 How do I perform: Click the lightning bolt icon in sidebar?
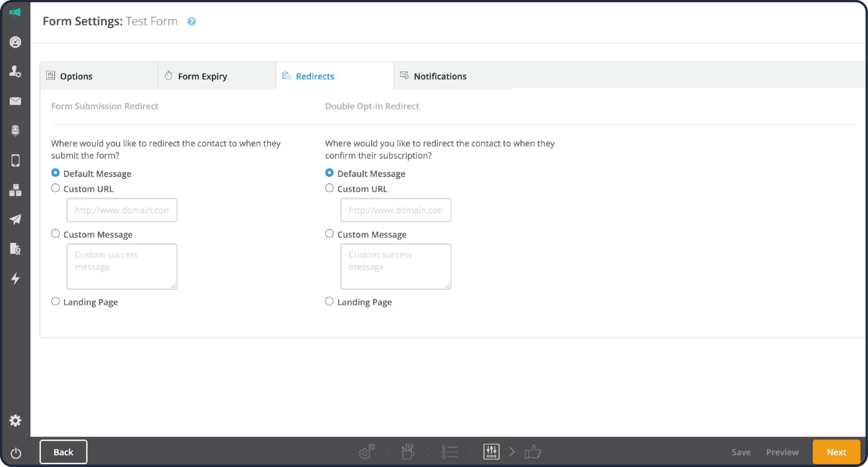[15, 279]
